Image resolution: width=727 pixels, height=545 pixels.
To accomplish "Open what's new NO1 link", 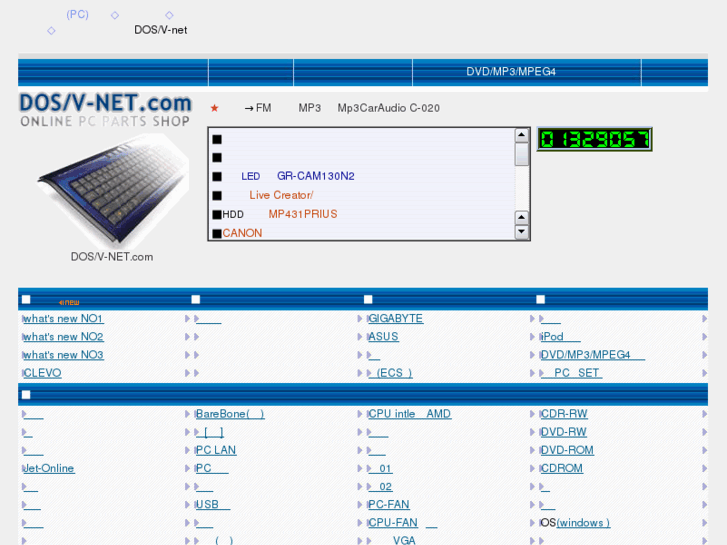I will [63, 319].
